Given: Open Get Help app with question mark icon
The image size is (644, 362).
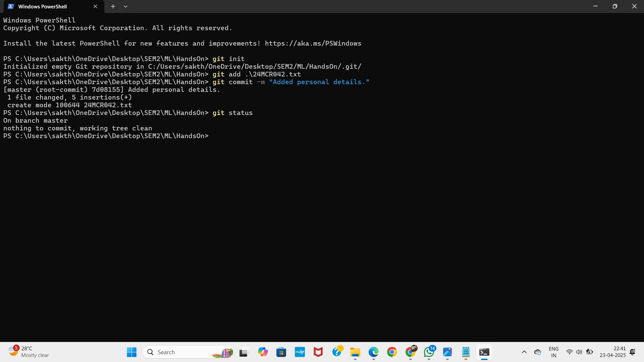Looking at the screenshot, I should coord(337,352).
